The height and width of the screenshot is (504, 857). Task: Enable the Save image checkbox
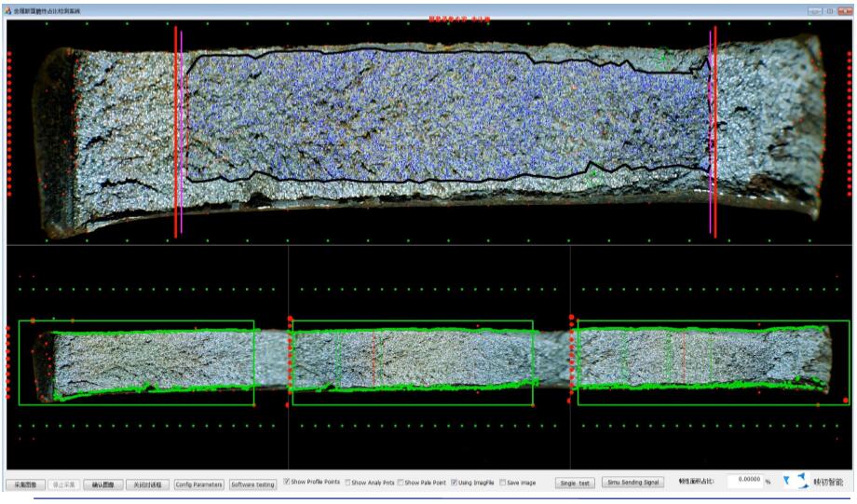tap(503, 483)
